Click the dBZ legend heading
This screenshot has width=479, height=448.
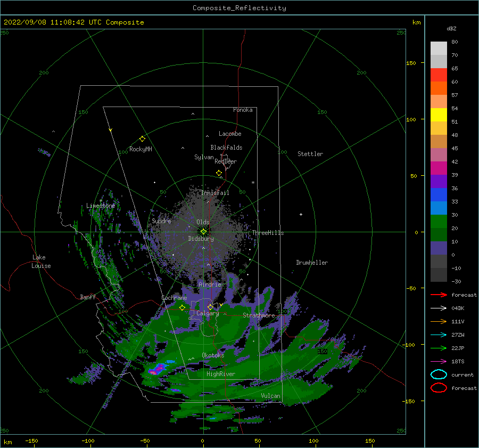[x=451, y=28]
